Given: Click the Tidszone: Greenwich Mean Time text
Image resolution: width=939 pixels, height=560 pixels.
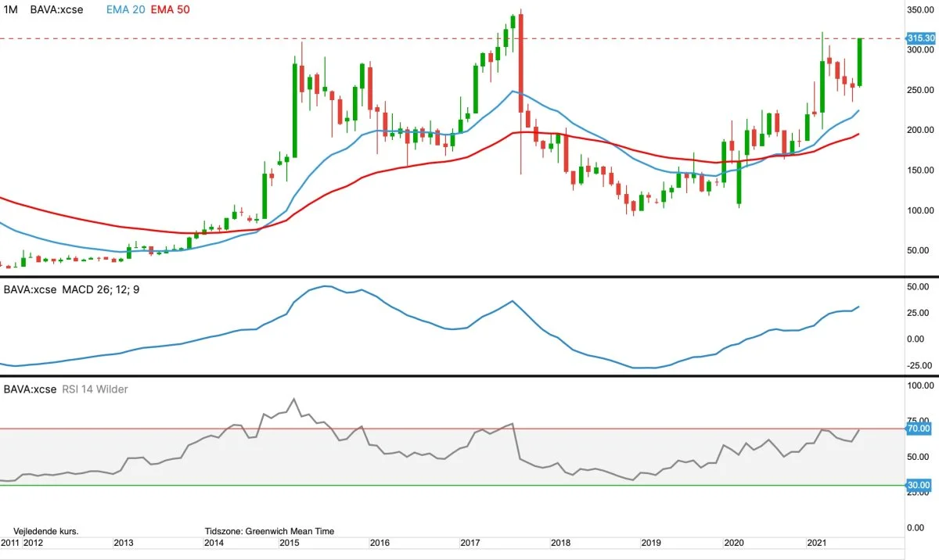Looking at the screenshot, I should pyautogui.click(x=269, y=531).
